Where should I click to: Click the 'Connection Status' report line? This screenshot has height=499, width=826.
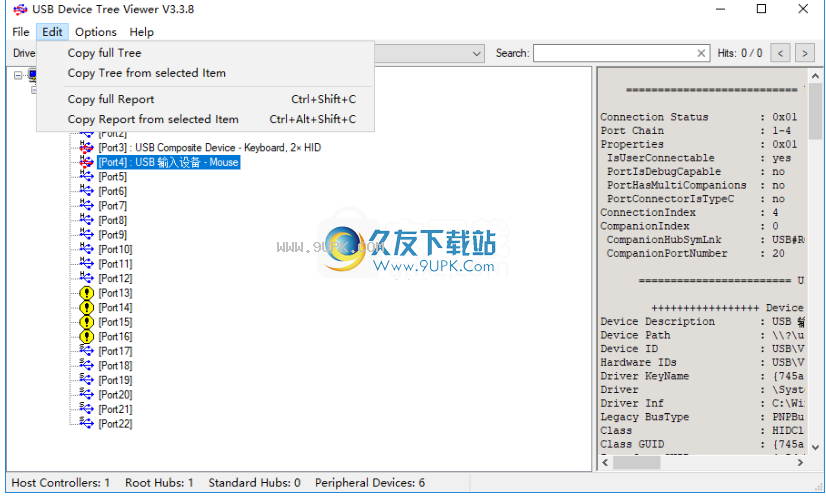coord(699,117)
